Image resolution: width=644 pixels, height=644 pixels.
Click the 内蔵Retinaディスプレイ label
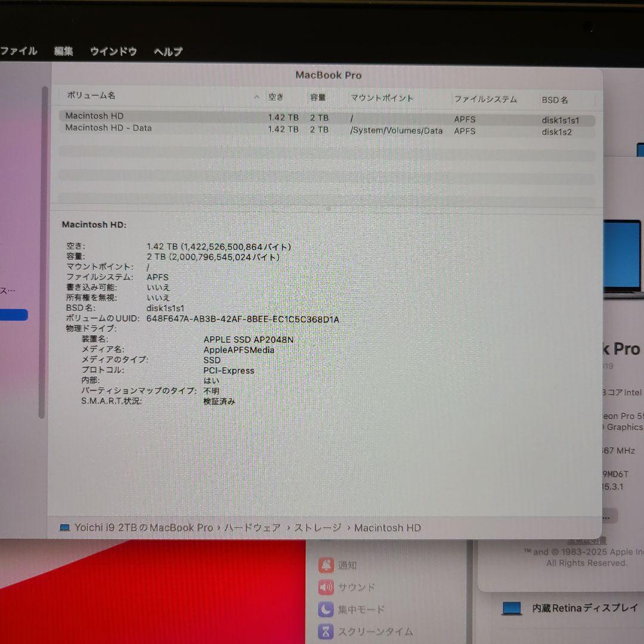(x=585, y=608)
